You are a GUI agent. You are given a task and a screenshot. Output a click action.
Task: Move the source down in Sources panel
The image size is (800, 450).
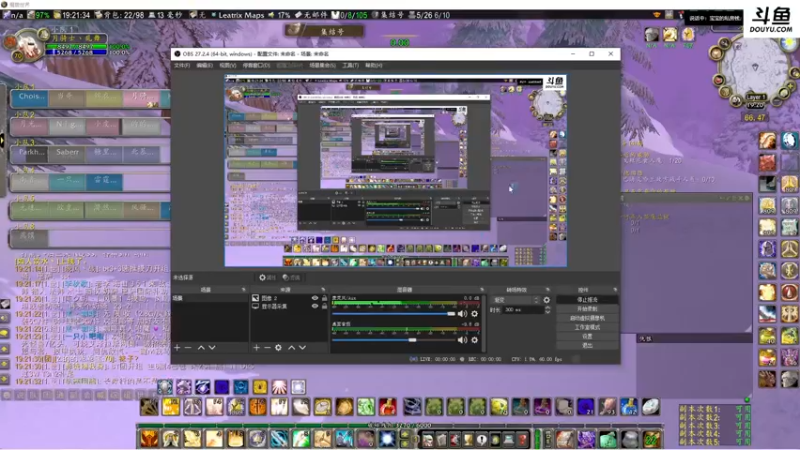tap(303, 347)
